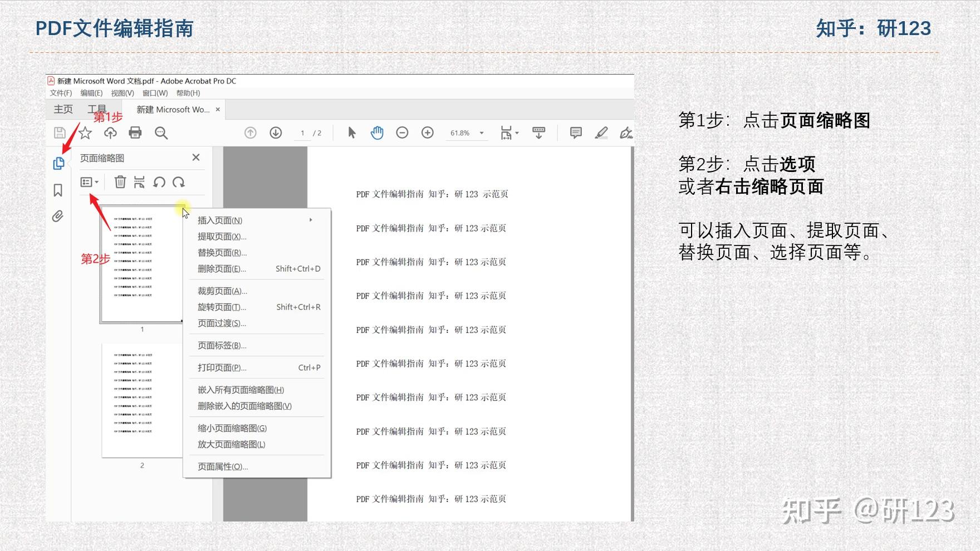
Task: Choose 旋转页面(T)... from context menu
Action: tap(256, 307)
